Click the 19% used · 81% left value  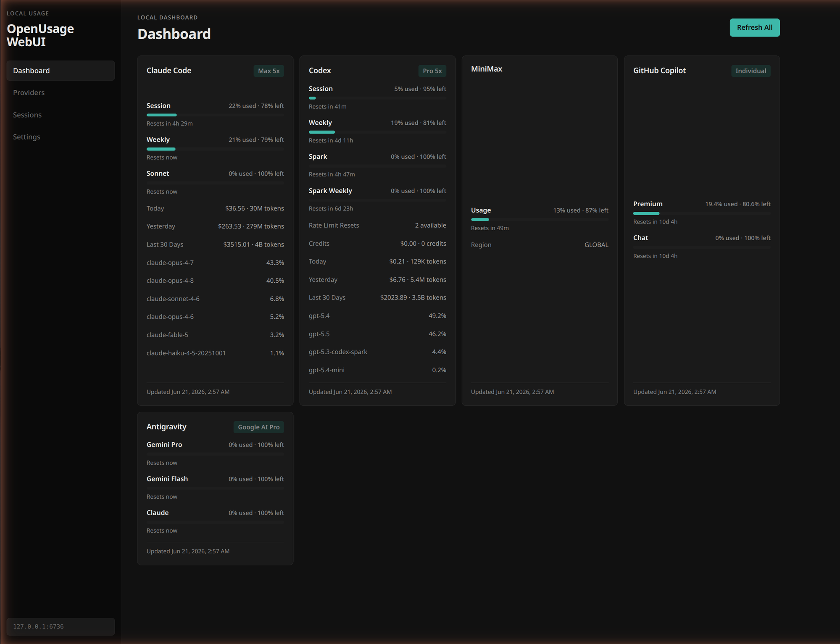[x=419, y=123]
